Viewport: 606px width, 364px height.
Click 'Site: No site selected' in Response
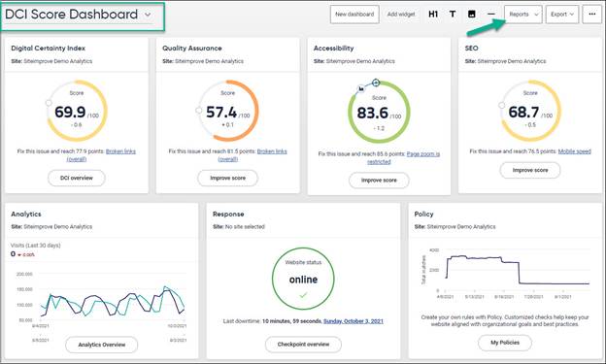(239, 227)
